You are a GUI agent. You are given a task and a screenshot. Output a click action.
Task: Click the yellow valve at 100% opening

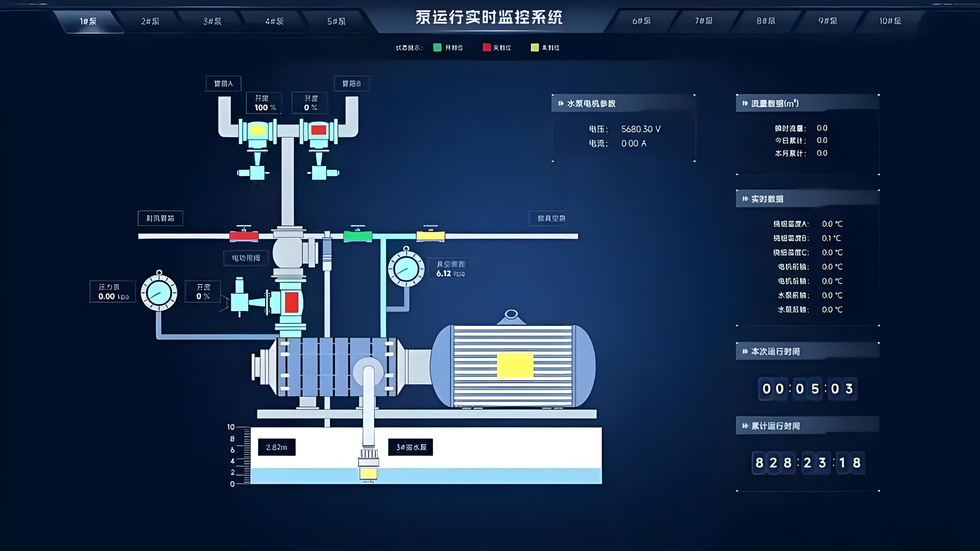coord(257,130)
